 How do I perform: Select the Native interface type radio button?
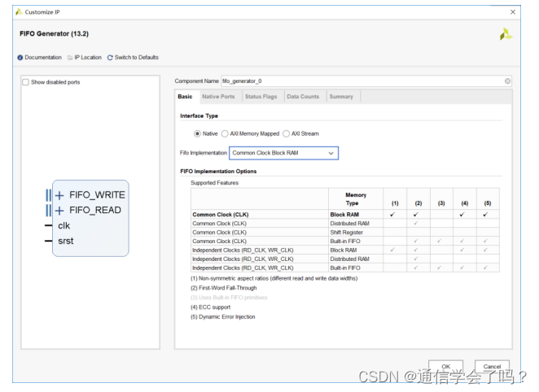point(197,133)
